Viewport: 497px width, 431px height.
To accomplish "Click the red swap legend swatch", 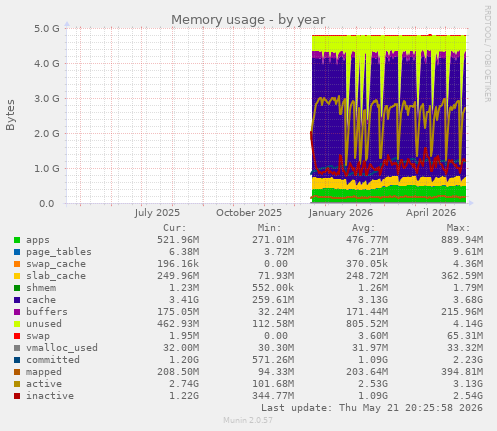I will tap(17, 336).
